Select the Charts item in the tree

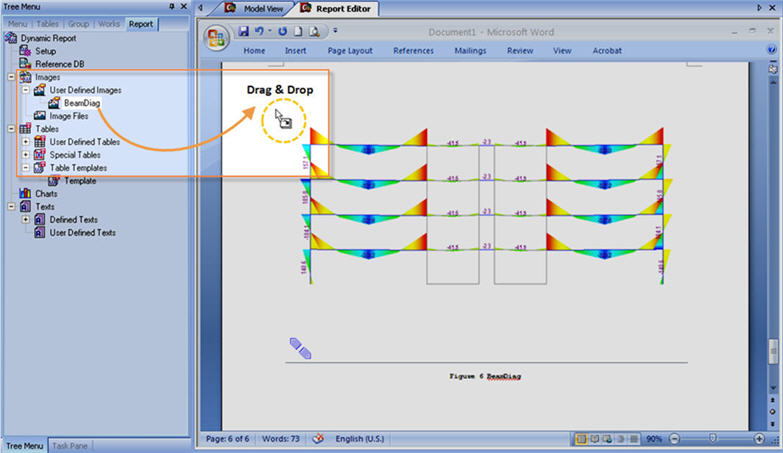coord(45,193)
